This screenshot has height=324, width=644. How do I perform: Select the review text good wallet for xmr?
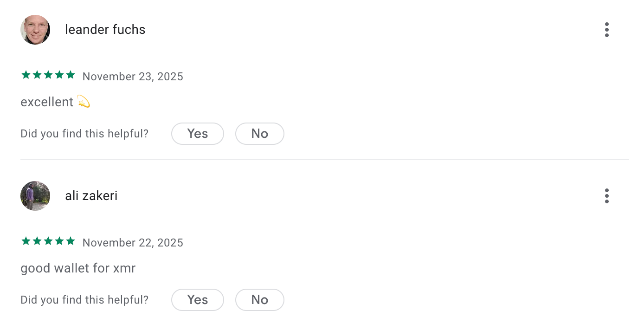tap(77, 268)
